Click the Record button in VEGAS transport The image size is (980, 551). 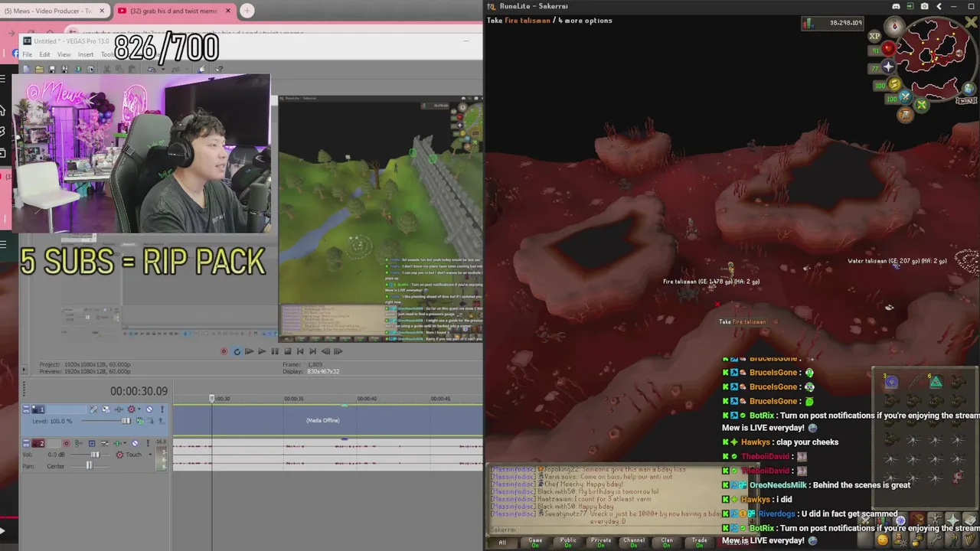pos(224,351)
